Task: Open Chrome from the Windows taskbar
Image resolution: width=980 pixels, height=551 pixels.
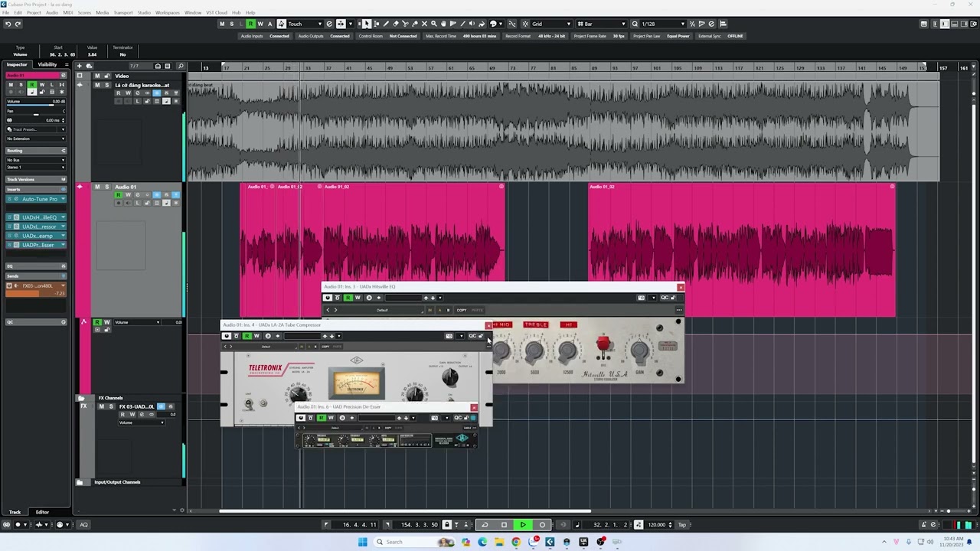Action: 516,542
